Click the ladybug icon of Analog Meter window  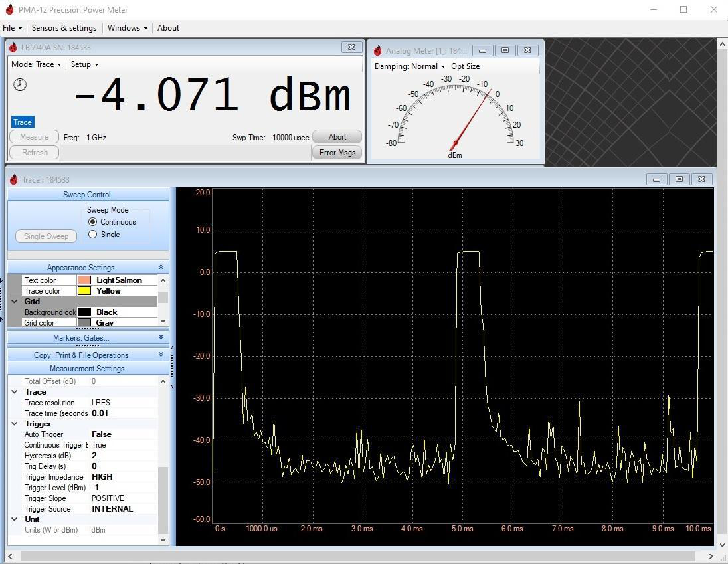378,50
